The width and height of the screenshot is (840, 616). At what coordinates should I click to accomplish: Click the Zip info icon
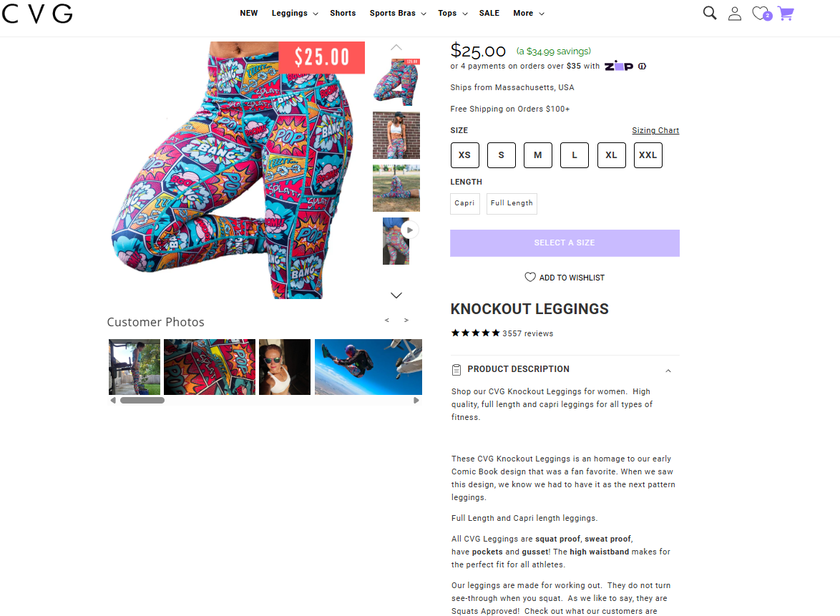[642, 67]
